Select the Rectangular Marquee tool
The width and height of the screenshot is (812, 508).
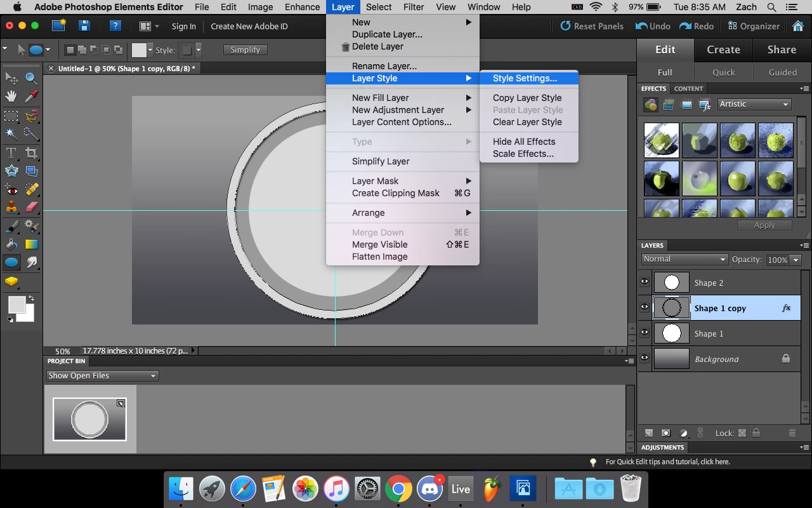click(11, 116)
